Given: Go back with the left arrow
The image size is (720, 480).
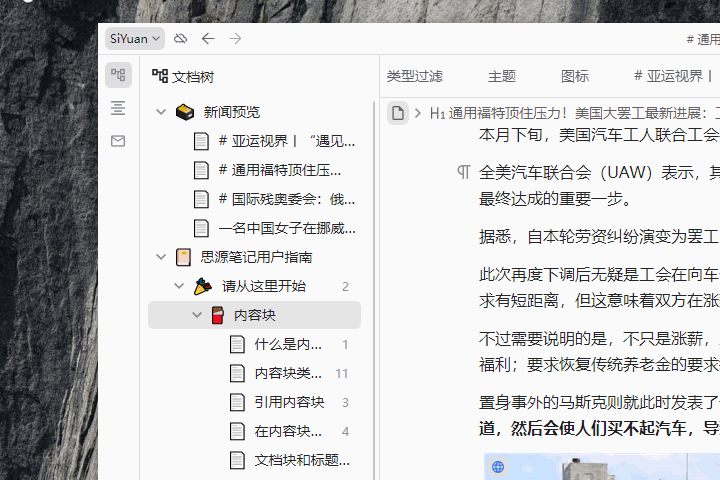Looking at the screenshot, I should (x=208, y=39).
